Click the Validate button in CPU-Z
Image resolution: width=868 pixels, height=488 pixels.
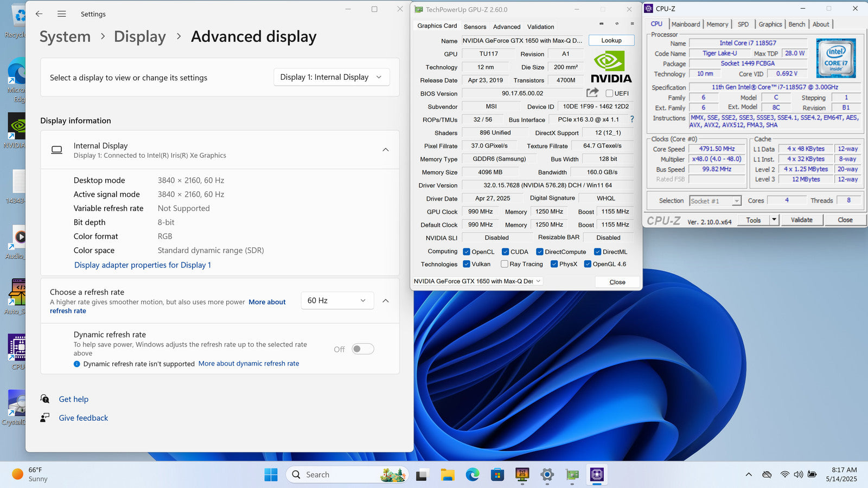point(802,220)
